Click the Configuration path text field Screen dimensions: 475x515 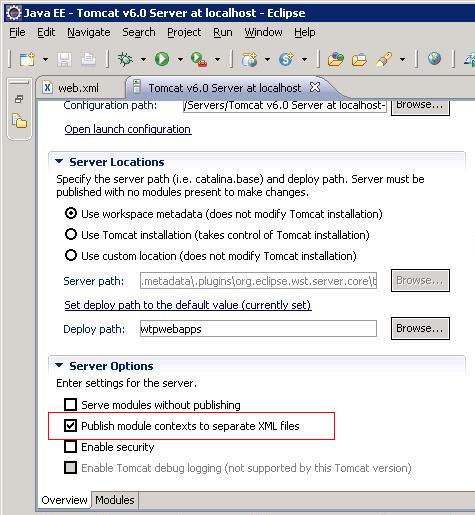285,106
